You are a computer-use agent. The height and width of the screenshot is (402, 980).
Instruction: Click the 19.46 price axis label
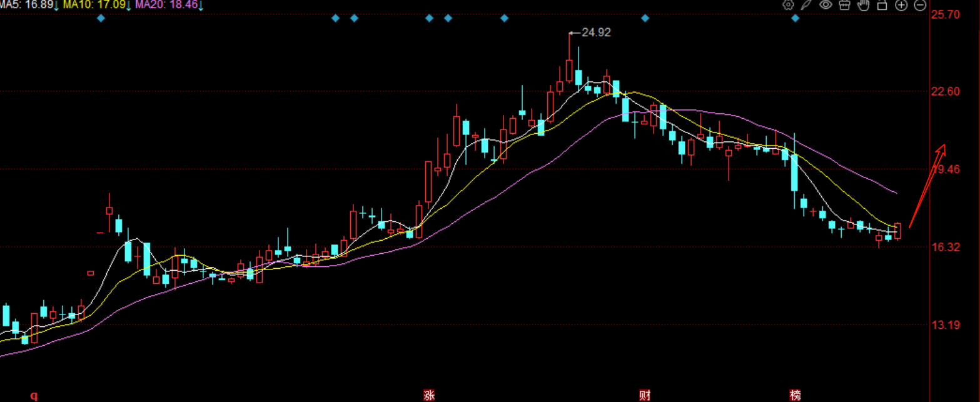point(946,169)
